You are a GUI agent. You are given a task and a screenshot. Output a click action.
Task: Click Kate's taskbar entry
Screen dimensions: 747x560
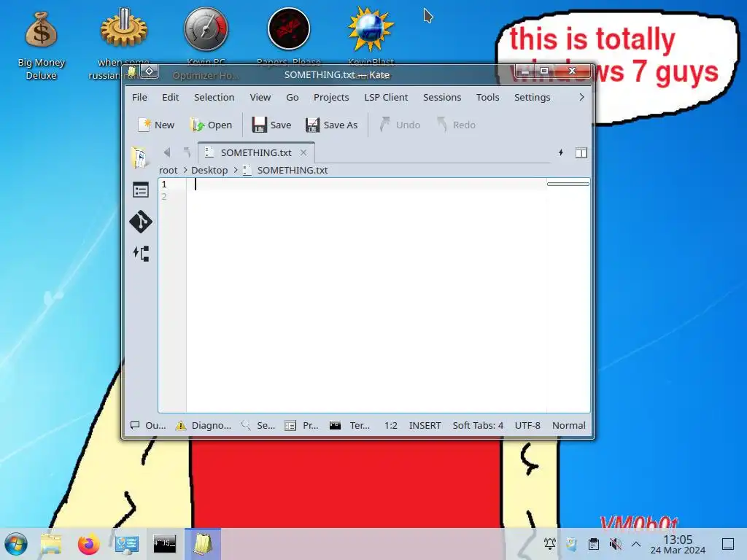tap(203, 544)
